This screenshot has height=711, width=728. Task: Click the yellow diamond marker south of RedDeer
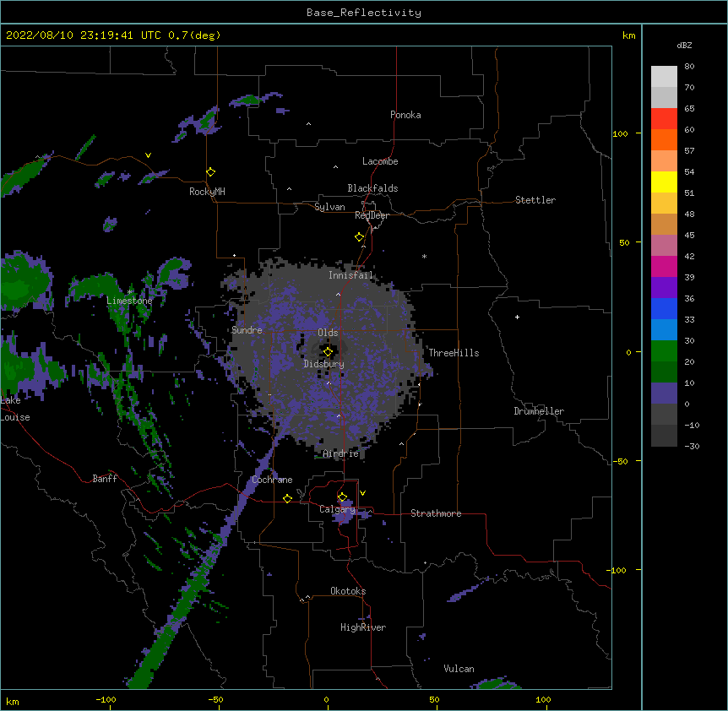[360, 237]
